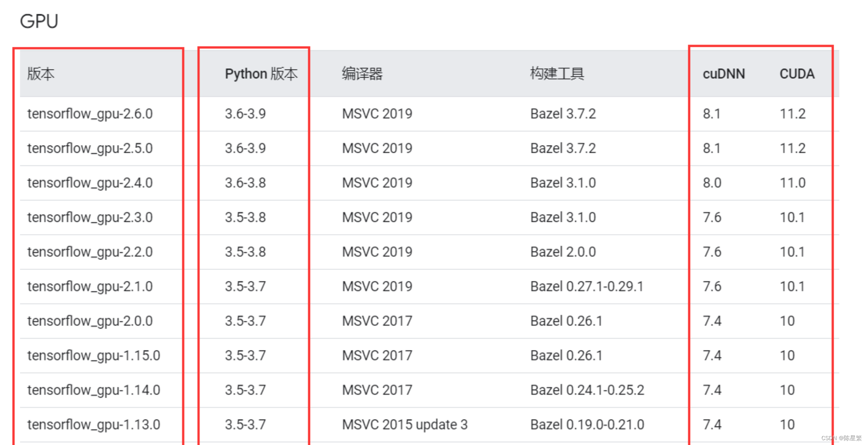Click Python 3.6-3.8 cell for version 2.4.0
The height and width of the screenshot is (445, 868).
245,183
